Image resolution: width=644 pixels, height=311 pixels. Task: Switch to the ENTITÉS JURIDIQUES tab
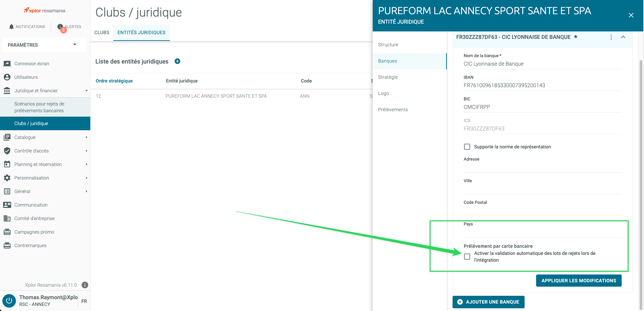click(x=141, y=32)
